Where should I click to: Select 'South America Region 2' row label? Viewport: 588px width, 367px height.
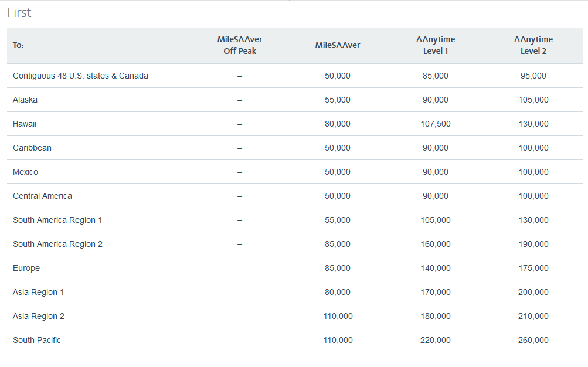tap(57, 244)
